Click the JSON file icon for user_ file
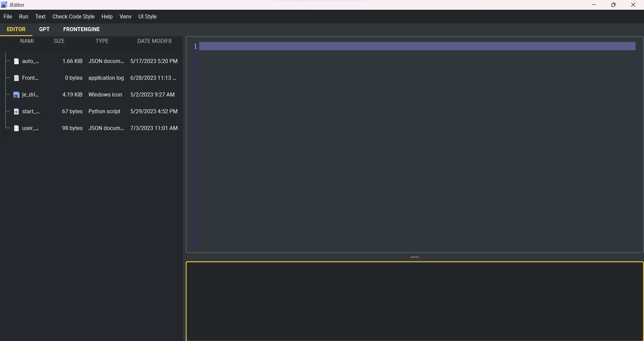The width and height of the screenshot is (644, 341). point(16,128)
